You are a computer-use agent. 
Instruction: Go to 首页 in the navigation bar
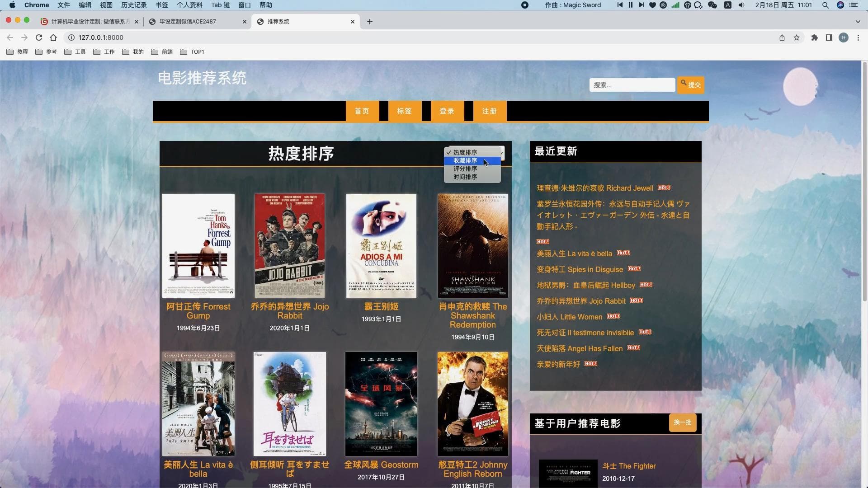pyautogui.click(x=362, y=111)
